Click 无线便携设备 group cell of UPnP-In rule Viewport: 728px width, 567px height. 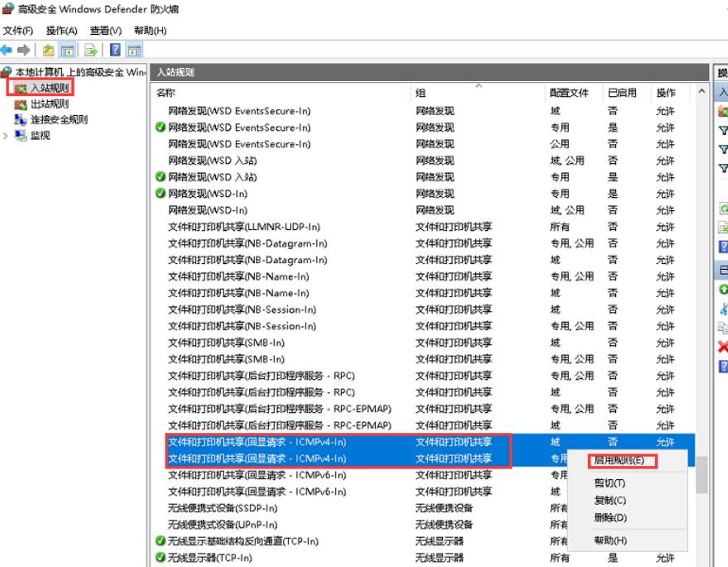point(444,524)
